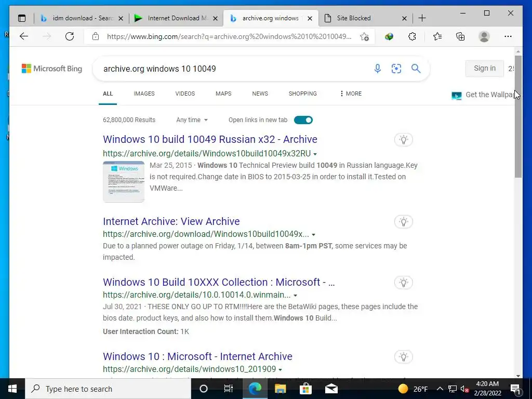The width and height of the screenshot is (532, 399).
Task: Click the Microsoft Bing logo
Action: [51, 69]
